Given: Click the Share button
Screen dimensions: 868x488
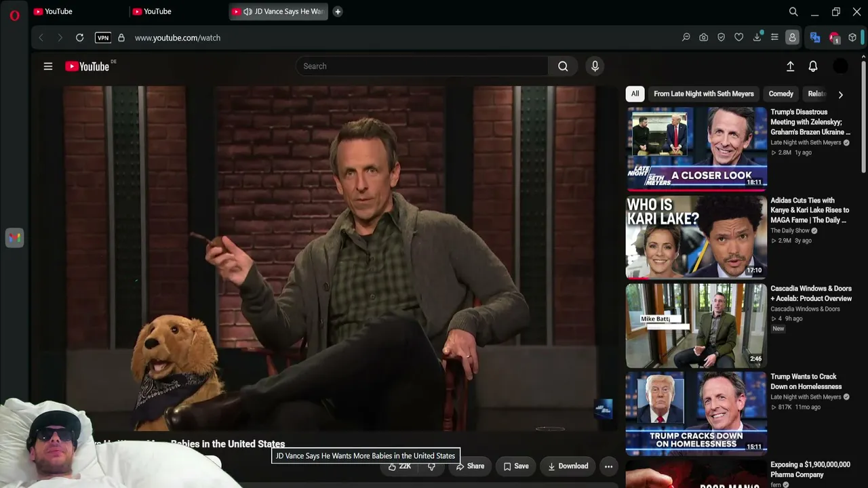Looking at the screenshot, I should (470, 466).
